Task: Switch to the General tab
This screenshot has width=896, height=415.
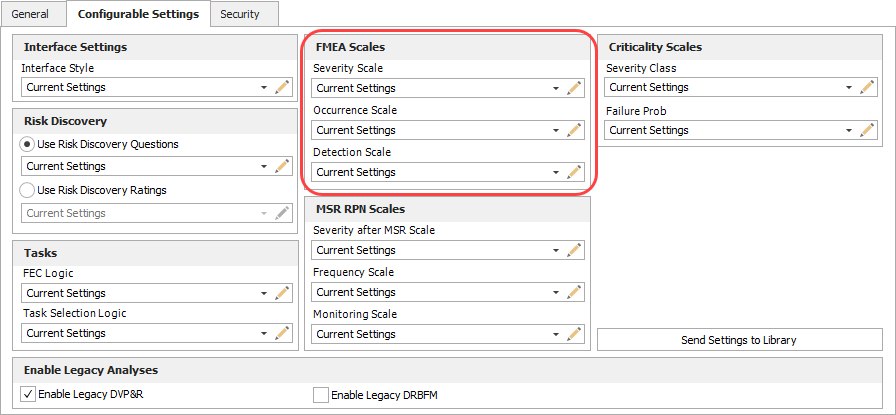Action: 33,14
